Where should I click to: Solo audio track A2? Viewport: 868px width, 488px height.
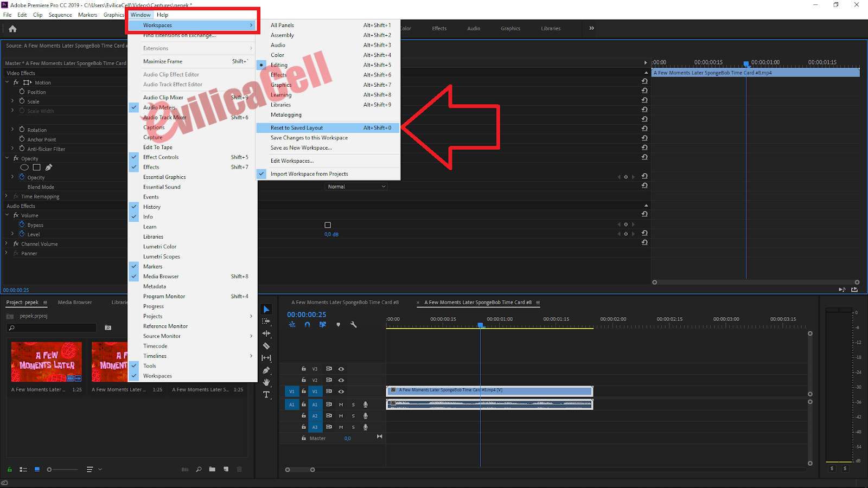(353, 416)
